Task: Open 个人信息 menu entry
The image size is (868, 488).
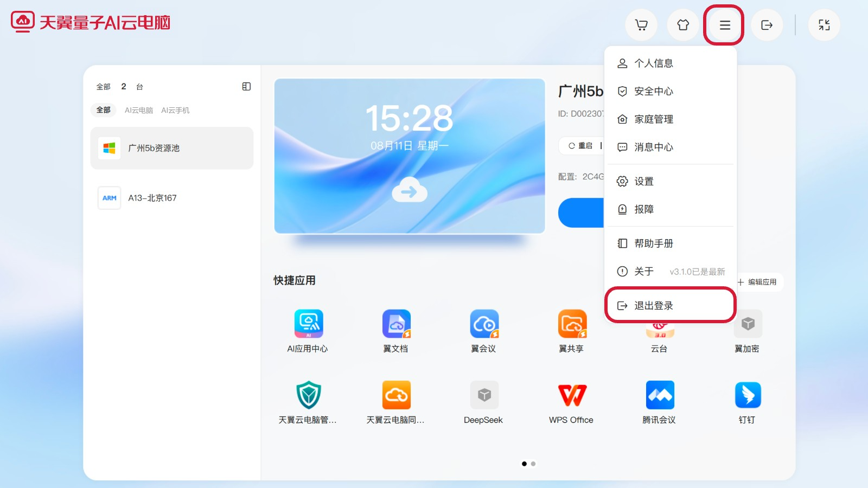Action: click(671, 63)
